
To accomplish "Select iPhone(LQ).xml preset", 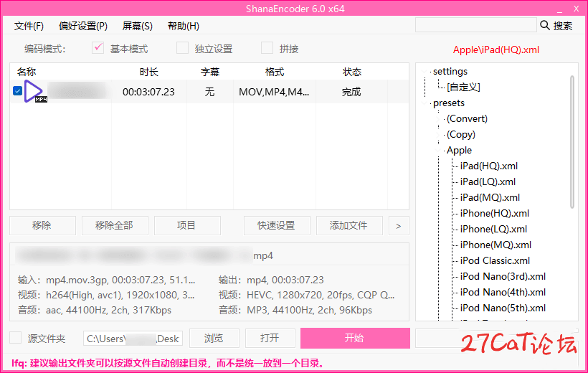I will (x=493, y=229).
